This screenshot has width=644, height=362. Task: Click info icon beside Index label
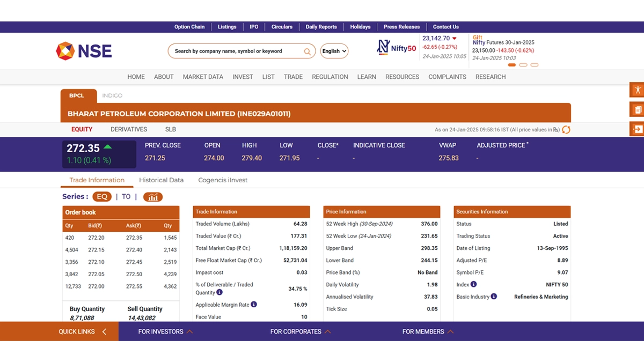click(x=474, y=284)
